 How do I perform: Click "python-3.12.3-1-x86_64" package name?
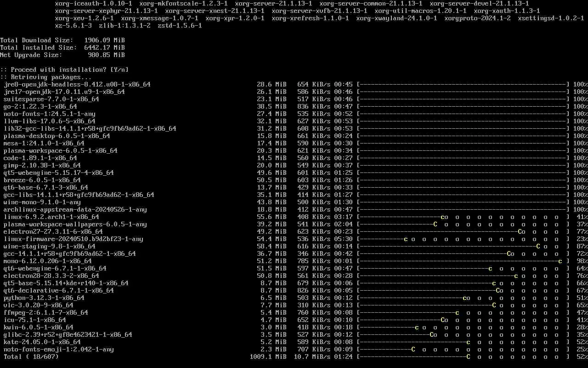pos(44,298)
